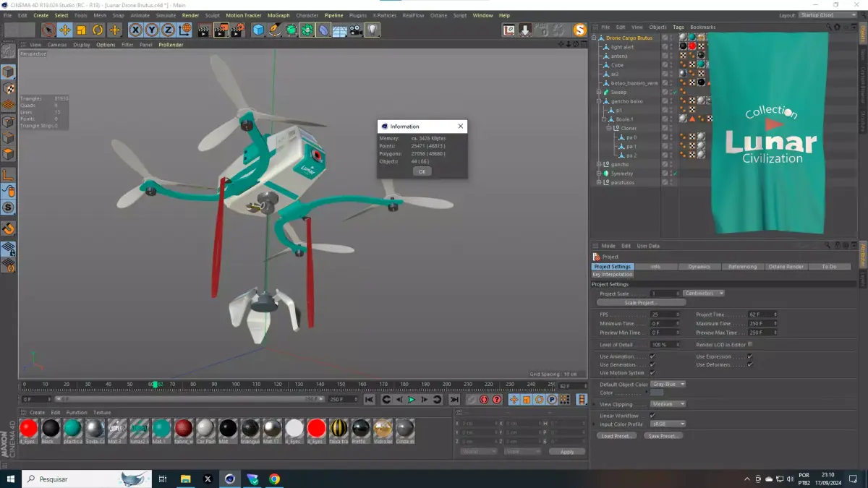
Task: Toggle the Symmetry object enabled checkmark
Action: [673, 174]
